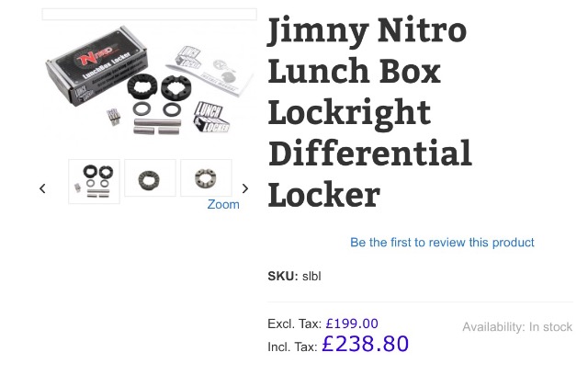
Task: Click the SKU label text
Action: 282,276
